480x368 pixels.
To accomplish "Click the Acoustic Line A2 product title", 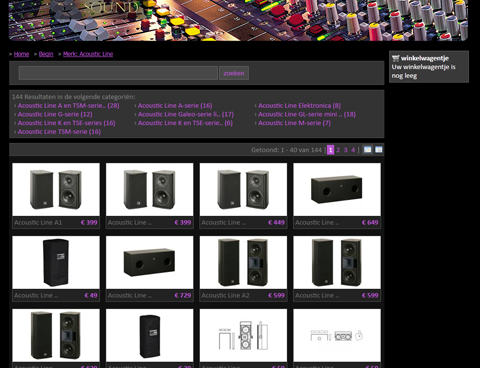I will point(225,295).
